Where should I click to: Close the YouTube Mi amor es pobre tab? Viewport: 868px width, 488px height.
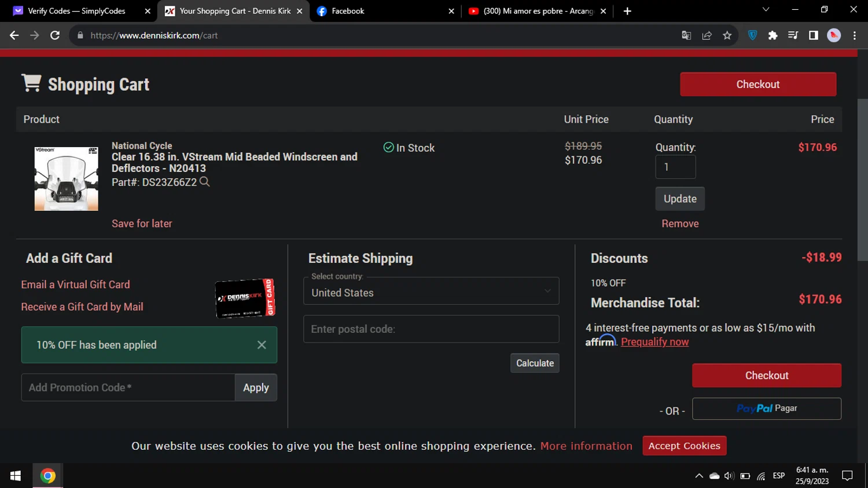click(603, 11)
